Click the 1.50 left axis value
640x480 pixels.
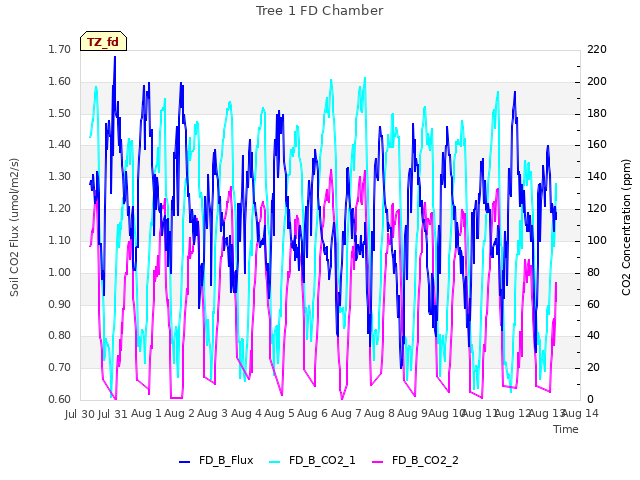pos(60,113)
